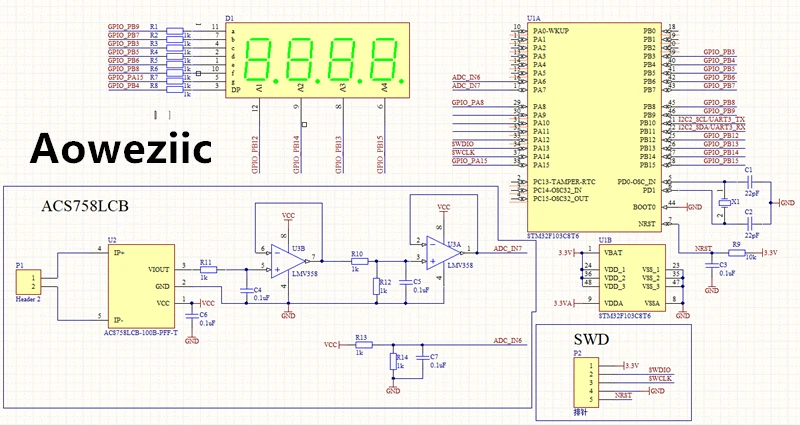Select the U3B LMV358 op-amp
The image size is (800, 425).
tap(289, 261)
